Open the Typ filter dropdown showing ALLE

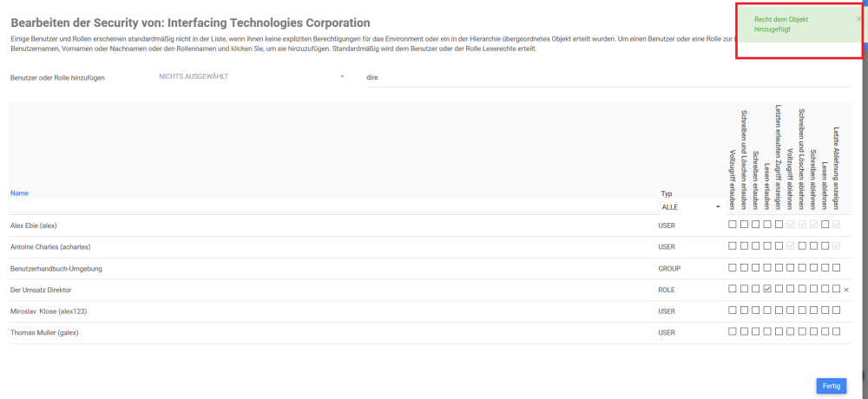tap(692, 206)
